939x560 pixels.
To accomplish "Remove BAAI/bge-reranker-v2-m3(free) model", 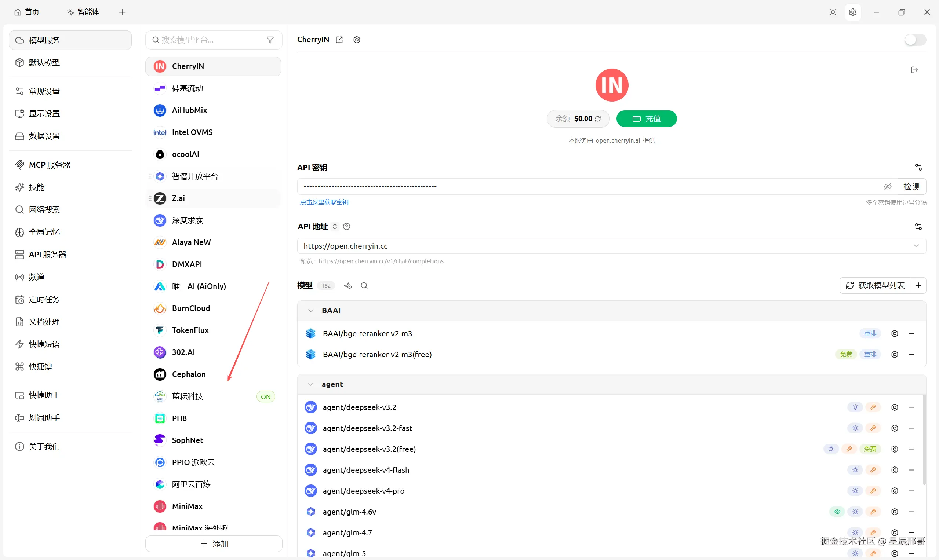I will 911,354.
